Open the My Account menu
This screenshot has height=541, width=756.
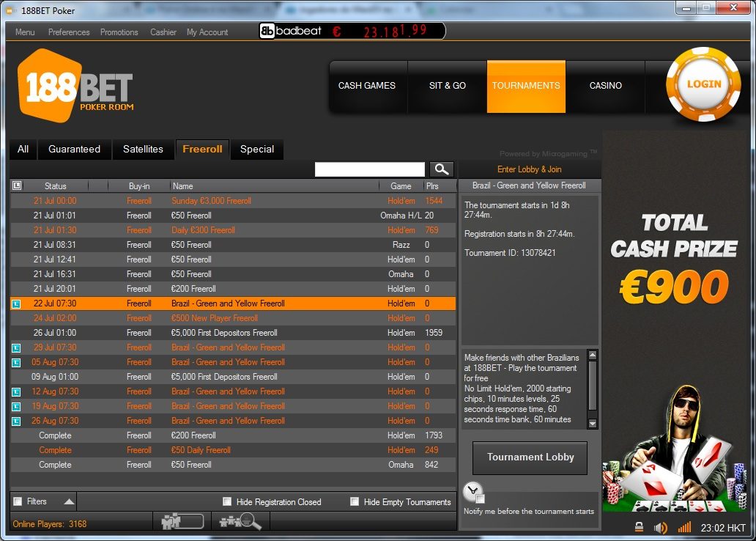(207, 32)
